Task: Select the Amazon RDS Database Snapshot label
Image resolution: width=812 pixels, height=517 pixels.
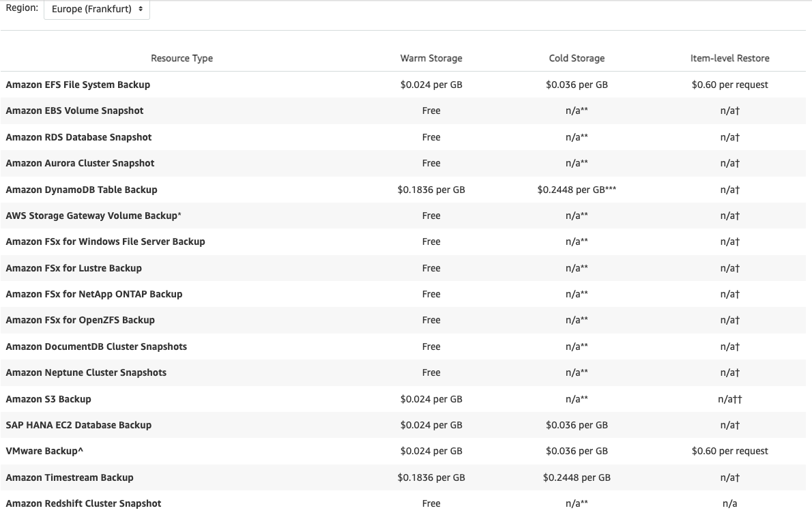Action: pos(78,137)
